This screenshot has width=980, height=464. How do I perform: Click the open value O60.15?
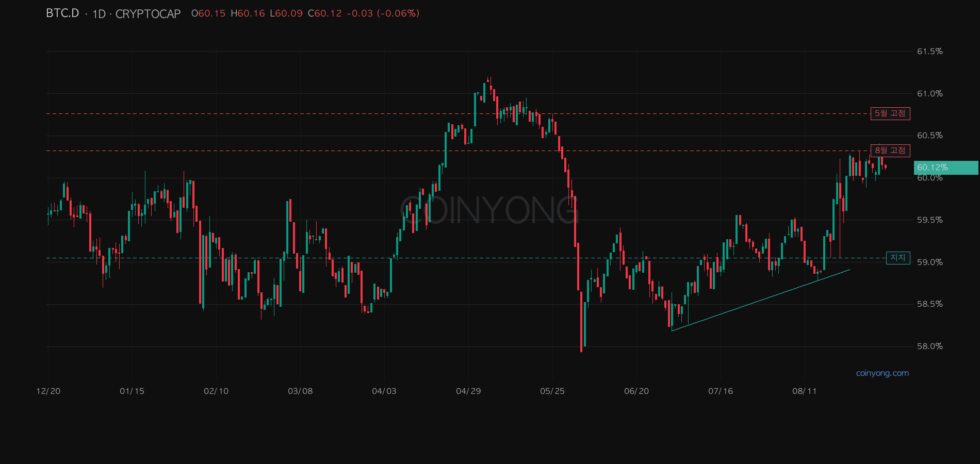click(x=208, y=13)
